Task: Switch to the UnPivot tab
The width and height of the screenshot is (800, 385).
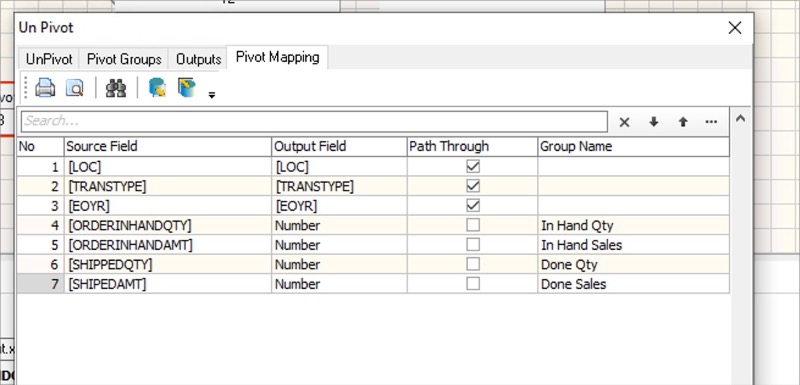Action: click(x=49, y=59)
